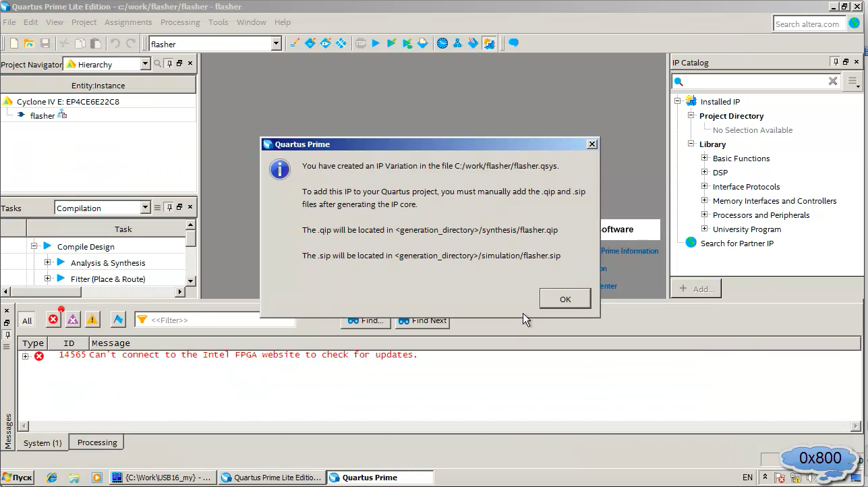The width and height of the screenshot is (868, 487).
Task: Click the Stop Processing icon
Action: [x=361, y=43]
